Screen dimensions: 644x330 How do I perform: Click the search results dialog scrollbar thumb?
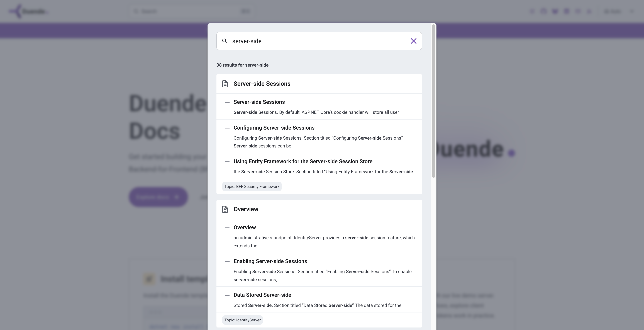point(433,101)
